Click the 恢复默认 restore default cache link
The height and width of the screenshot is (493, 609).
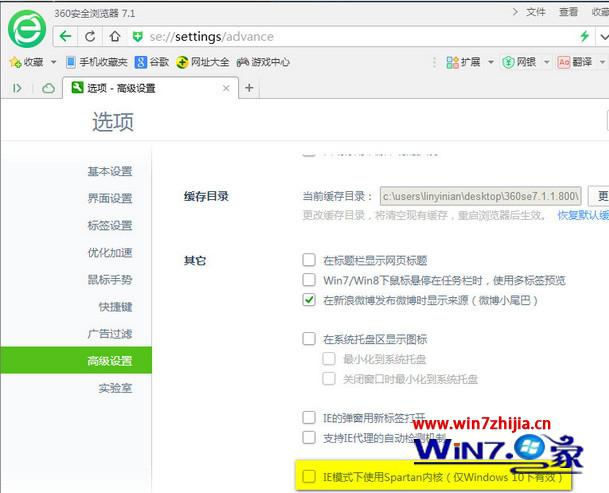[583, 215]
